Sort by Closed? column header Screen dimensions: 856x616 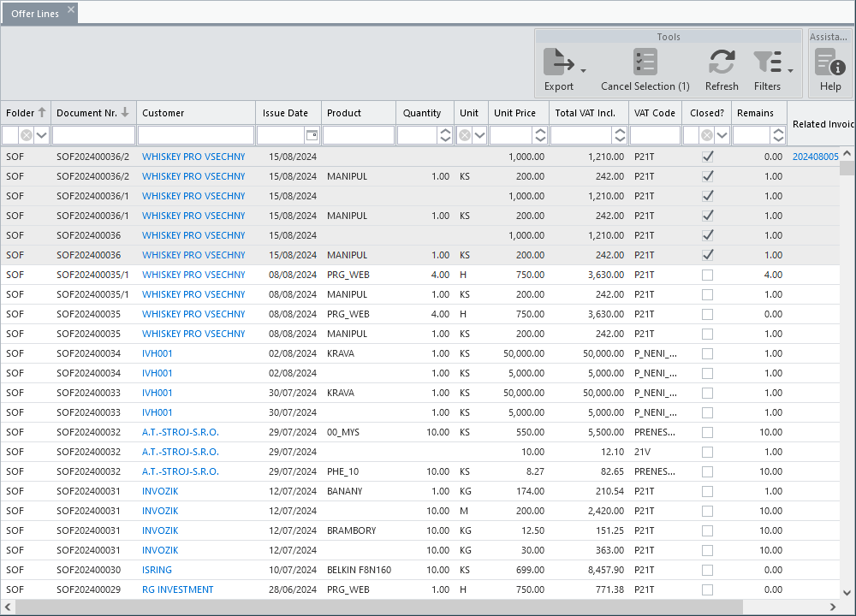(706, 113)
